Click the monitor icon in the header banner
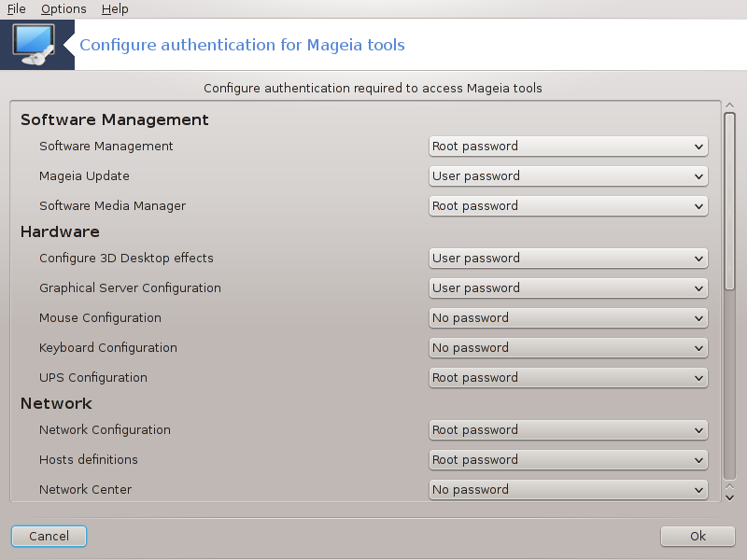747x560 pixels. click(x=35, y=45)
